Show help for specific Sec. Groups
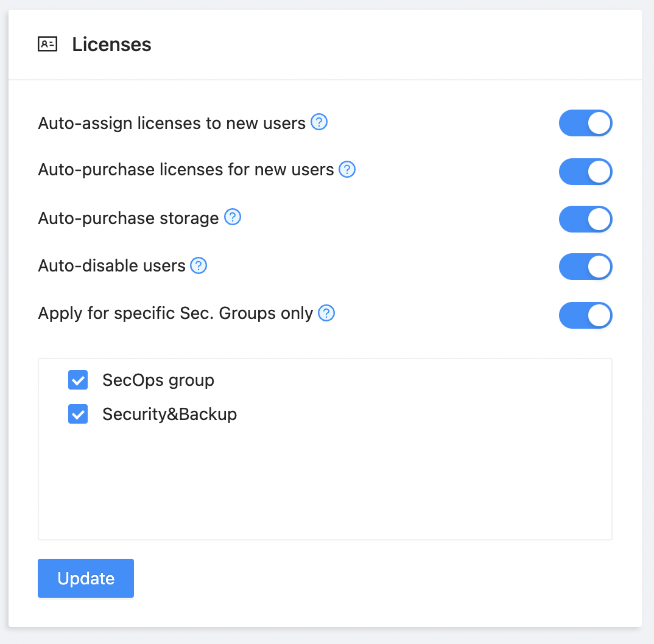 tap(327, 313)
